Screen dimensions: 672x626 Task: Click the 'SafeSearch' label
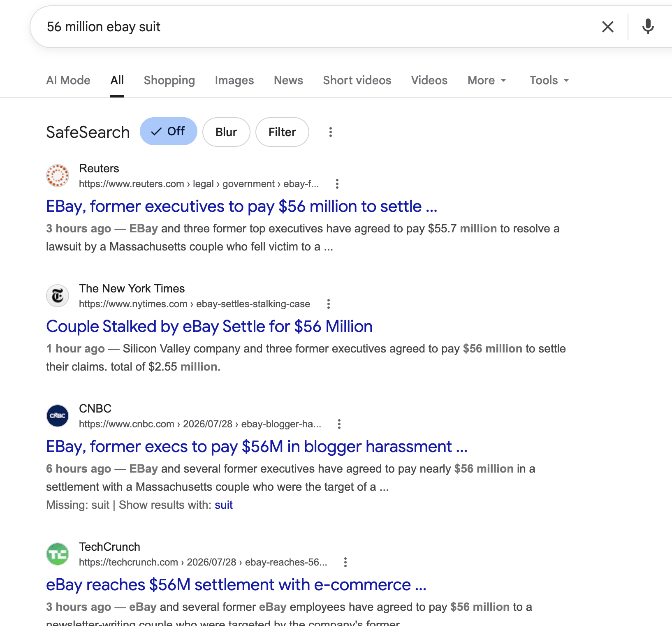click(88, 132)
